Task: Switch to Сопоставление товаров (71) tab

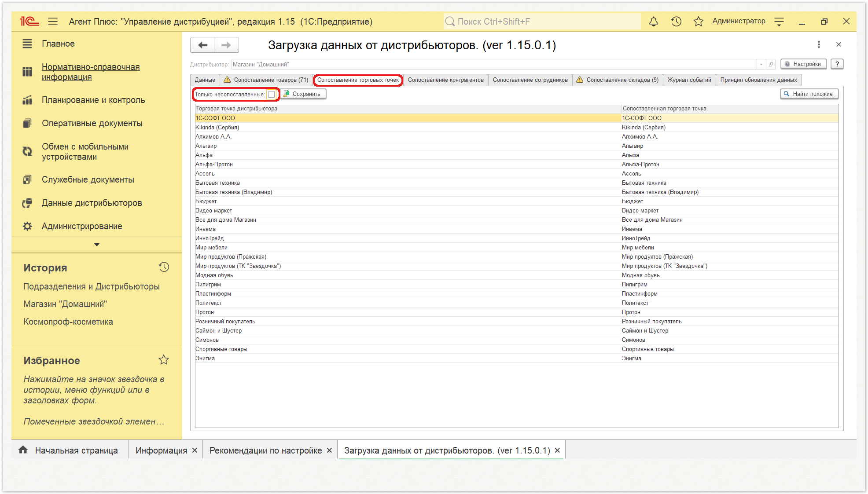Action: pos(266,80)
